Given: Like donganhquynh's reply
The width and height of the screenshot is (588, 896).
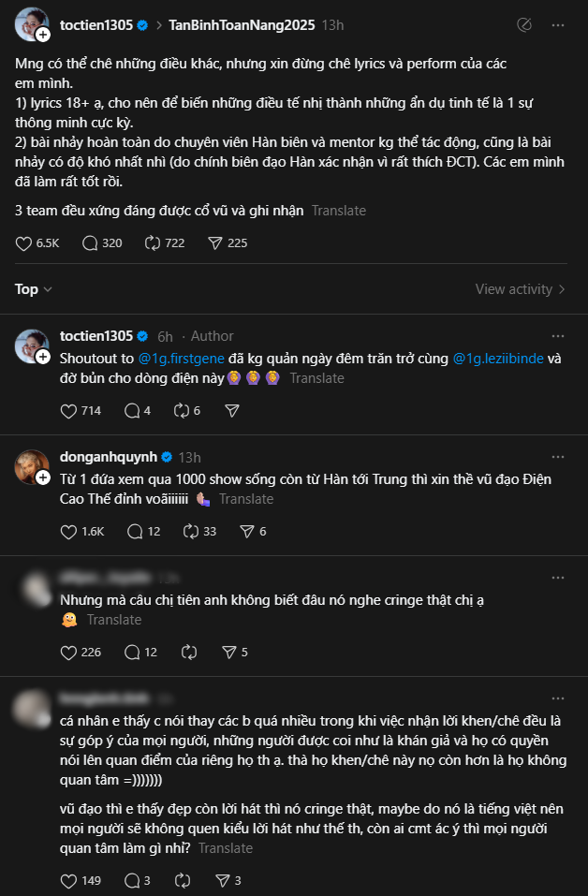Looking at the screenshot, I should [68, 532].
